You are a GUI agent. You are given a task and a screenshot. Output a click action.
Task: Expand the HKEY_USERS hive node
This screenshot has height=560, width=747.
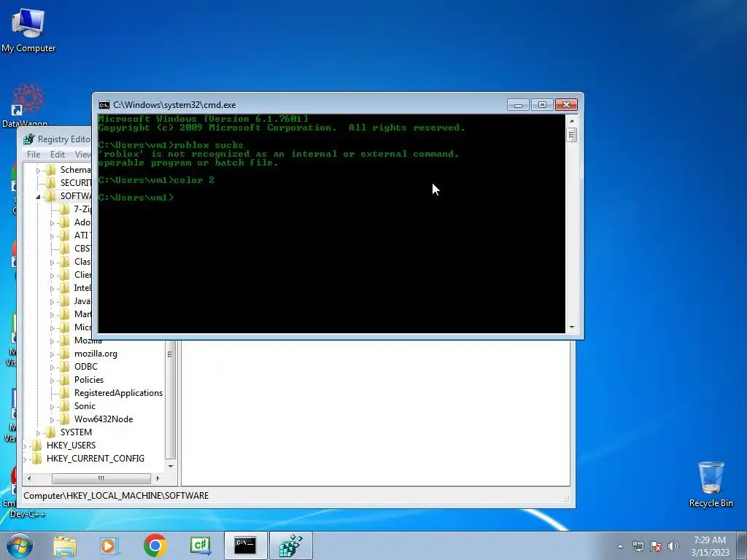25,446
